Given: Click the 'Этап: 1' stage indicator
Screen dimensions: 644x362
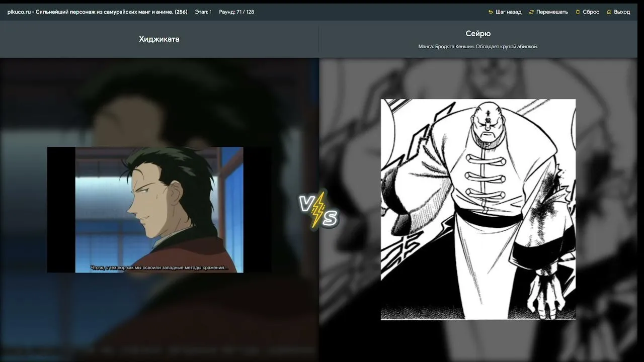Looking at the screenshot, I should tap(203, 12).
